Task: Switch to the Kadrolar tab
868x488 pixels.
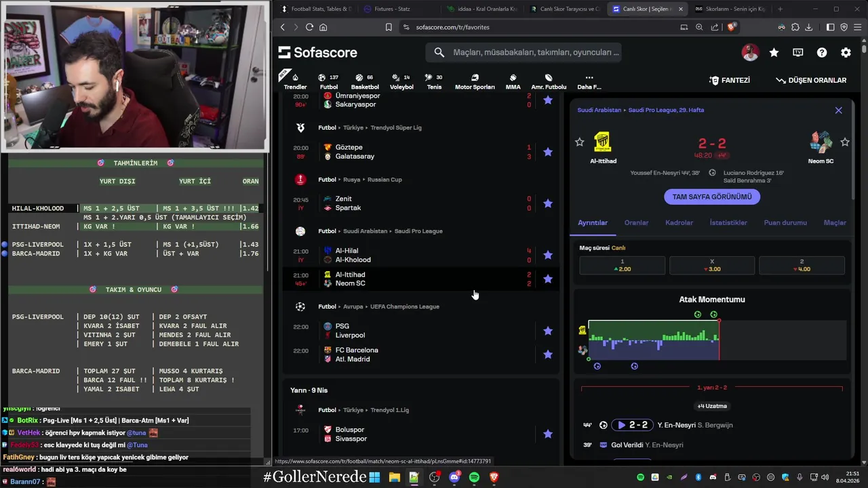Action: tap(679, 222)
